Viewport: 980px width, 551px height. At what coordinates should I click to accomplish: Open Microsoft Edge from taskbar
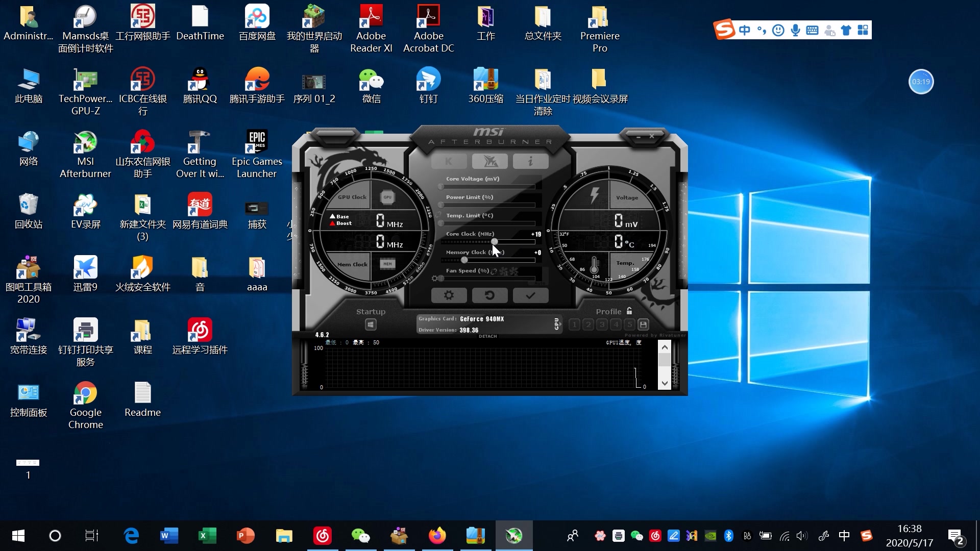tap(131, 536)
